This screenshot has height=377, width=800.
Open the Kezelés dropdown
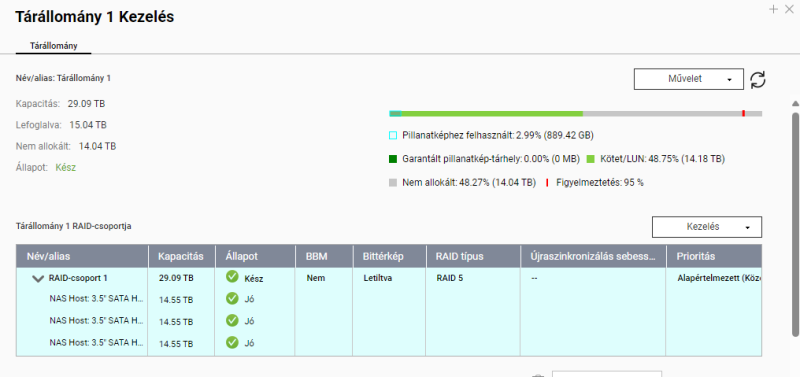pos(707,227)
